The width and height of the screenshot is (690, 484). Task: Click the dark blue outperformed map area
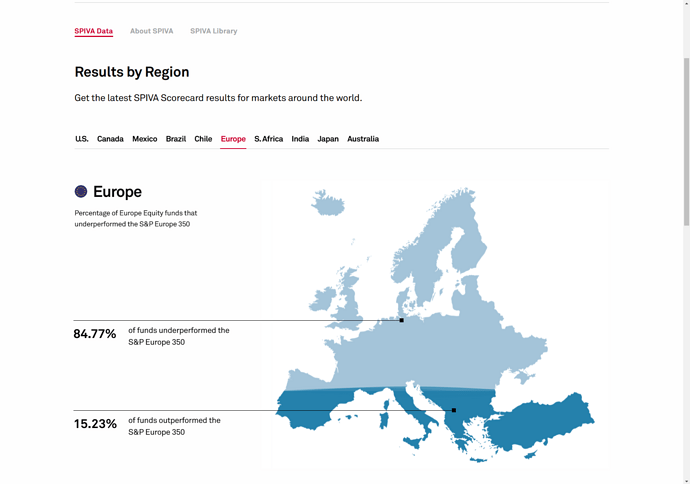click(x=540, y=425)
